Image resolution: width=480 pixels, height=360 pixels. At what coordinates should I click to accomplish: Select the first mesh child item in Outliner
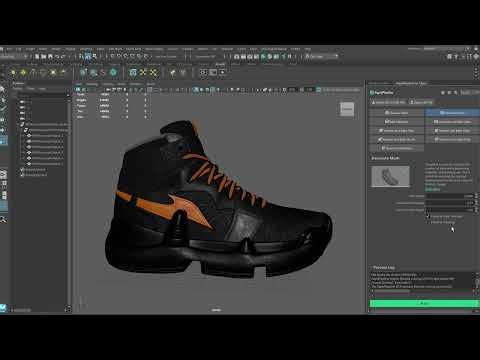click(46, 136)
